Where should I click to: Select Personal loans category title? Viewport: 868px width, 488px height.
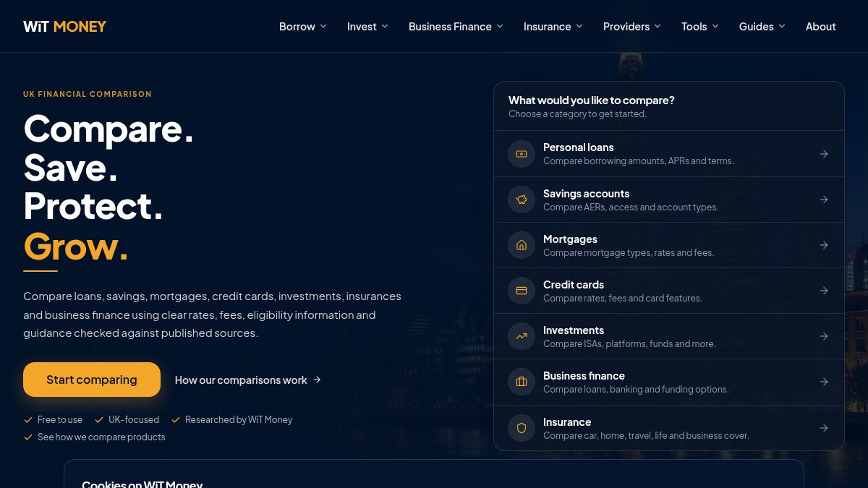[579, 147]
